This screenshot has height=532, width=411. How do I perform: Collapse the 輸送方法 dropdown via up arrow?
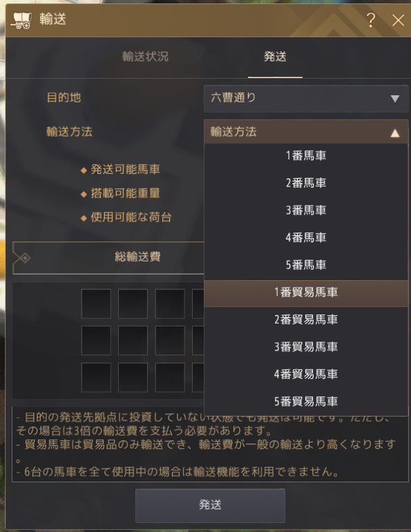point(394,132)
